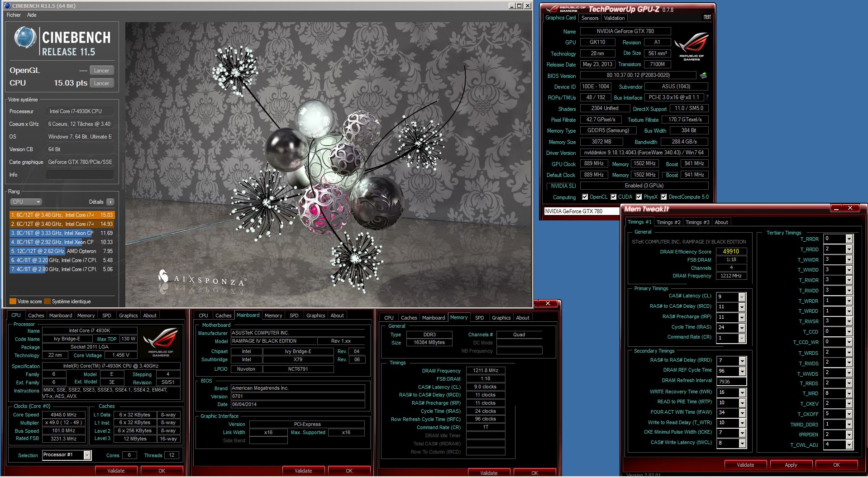Click the Info input field in Cinebench
This screenshot has width=868, height=478.
[x=80, y=175]
